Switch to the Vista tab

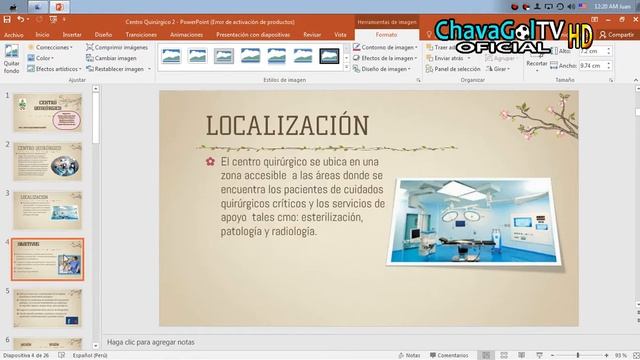[x=340, y=35]
